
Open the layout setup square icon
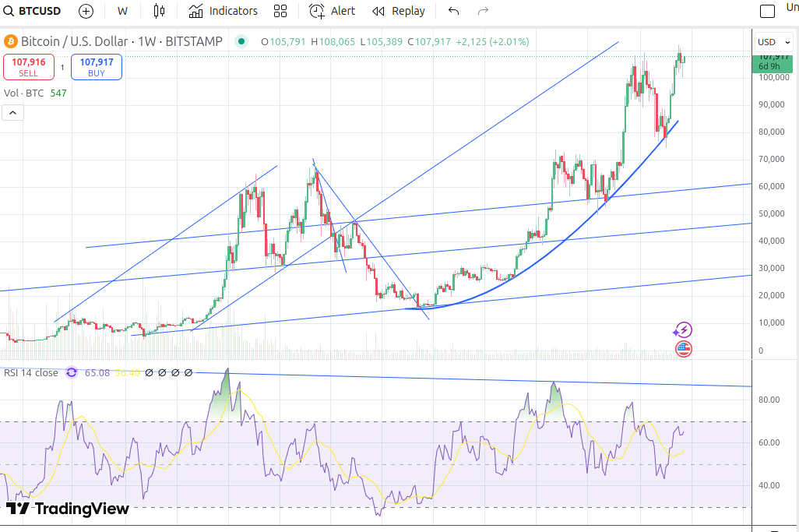click(767, 11)
